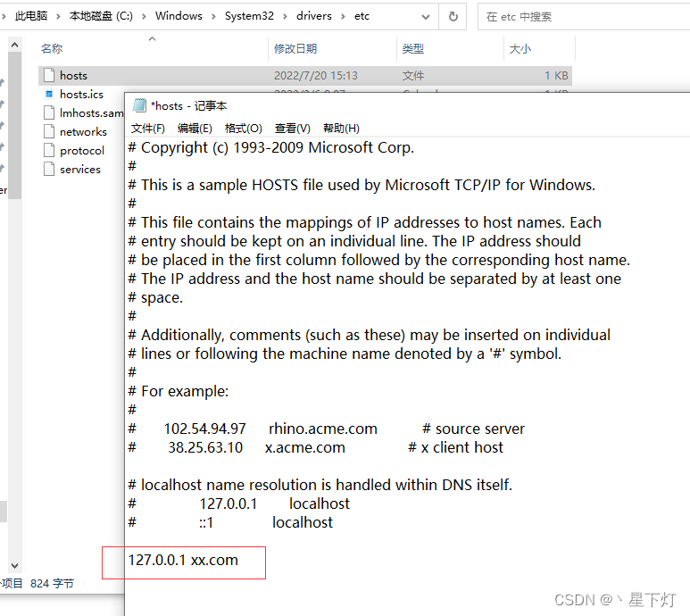Viewport: 690px width, 616px height.
Task: Click the '# 127.0.0.1 localhost' line
Action: [x=239, y=504]
